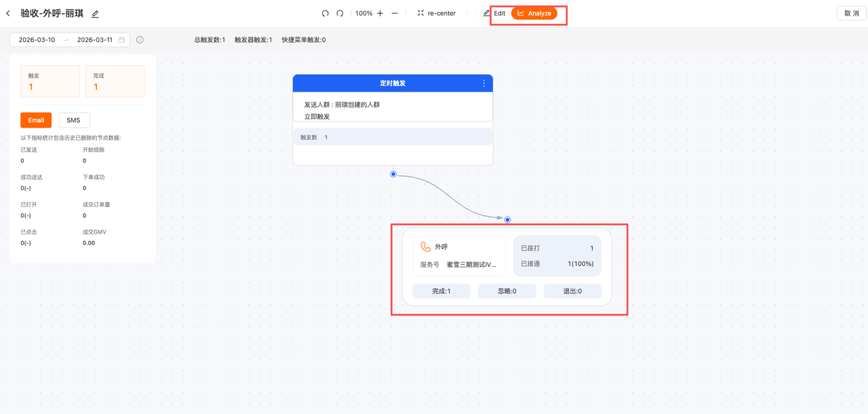Click the 触发 stat card
The image size is (868, 414).
pos(50,81)
